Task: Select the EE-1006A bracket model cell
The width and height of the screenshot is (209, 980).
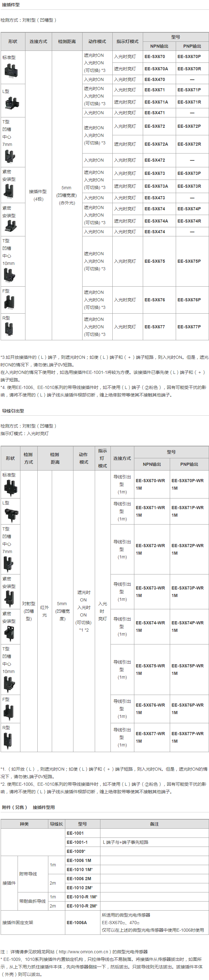Action: click(83, 923)
